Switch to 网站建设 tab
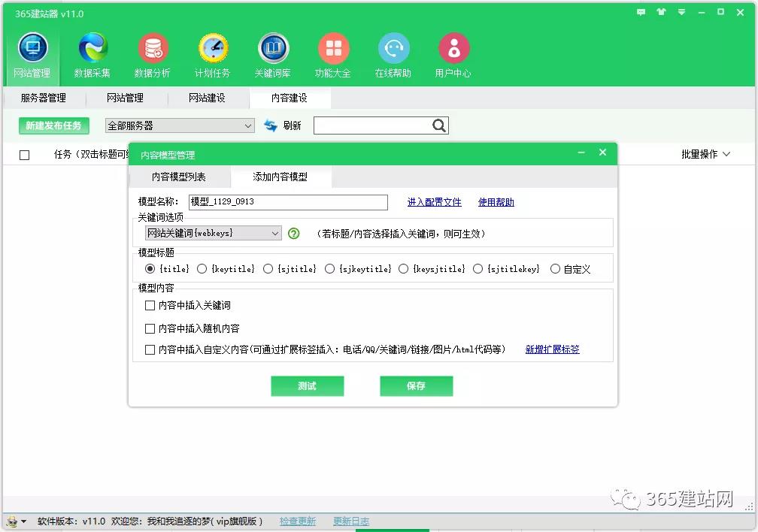This screenshot has height=532, width=758. pos(207,98)
